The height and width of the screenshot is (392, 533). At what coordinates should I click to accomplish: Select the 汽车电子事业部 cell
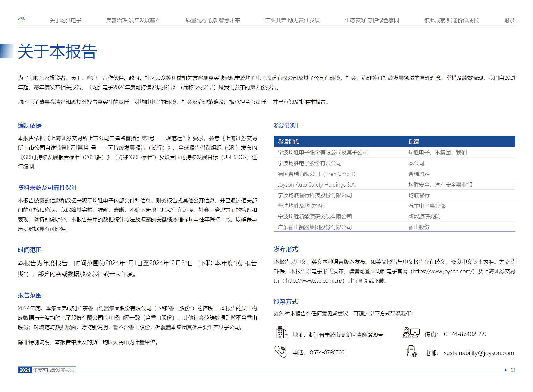click(x=427, y=206)
